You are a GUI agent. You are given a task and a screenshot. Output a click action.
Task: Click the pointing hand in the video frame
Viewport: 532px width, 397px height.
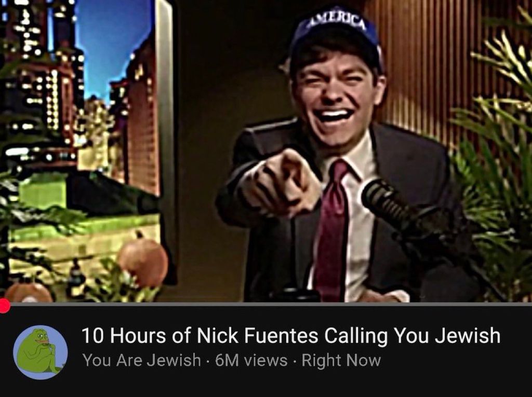point(282,183)
